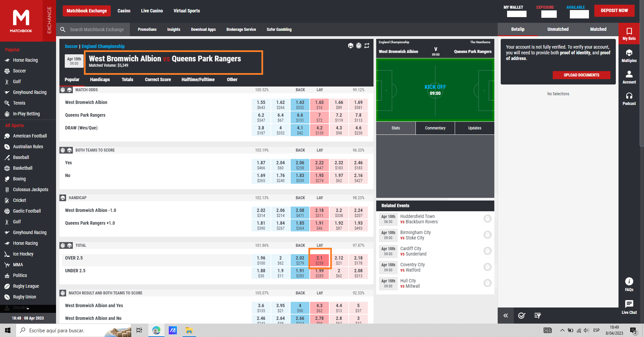Click the rules graduation-cap icon in event header

[x=351, y=46]
